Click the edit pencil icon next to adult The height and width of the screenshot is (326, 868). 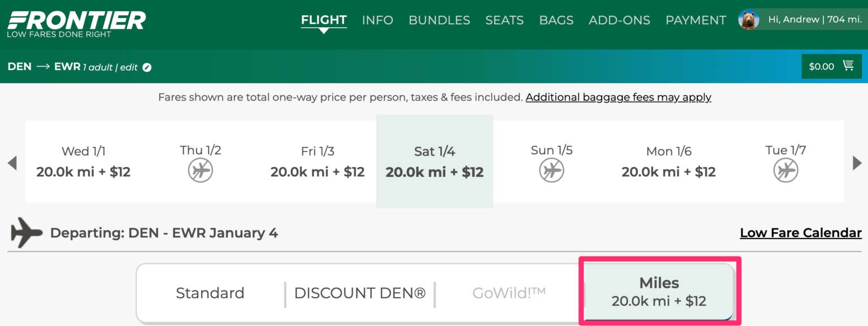pyautogui.click(x=147, y=67)
